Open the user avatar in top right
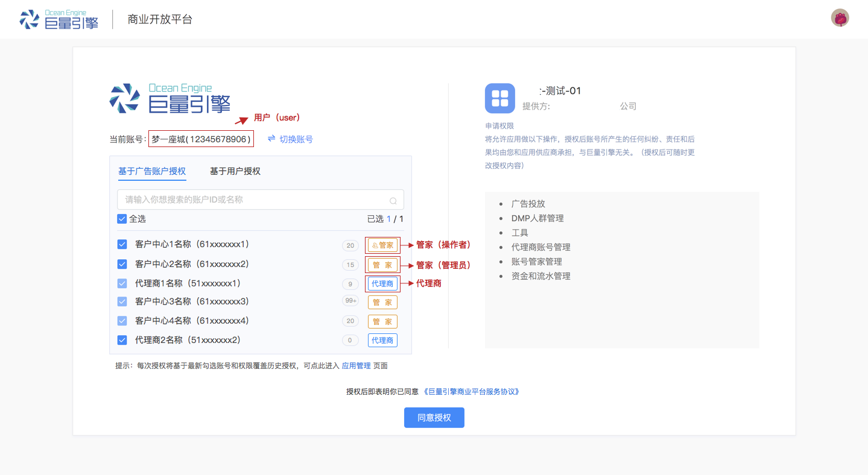This screenshot has height=475, width=868. point(840,18)
